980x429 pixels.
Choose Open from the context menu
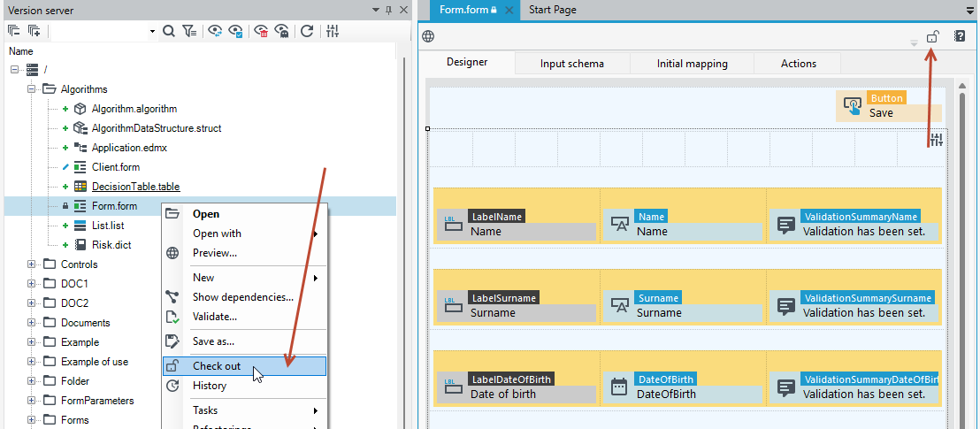[x=244, y=214]
